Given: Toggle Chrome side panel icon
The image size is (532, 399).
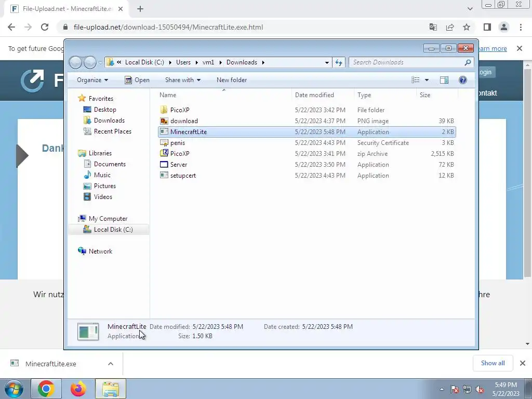Looking at the screenshot, I should [487, 27].
